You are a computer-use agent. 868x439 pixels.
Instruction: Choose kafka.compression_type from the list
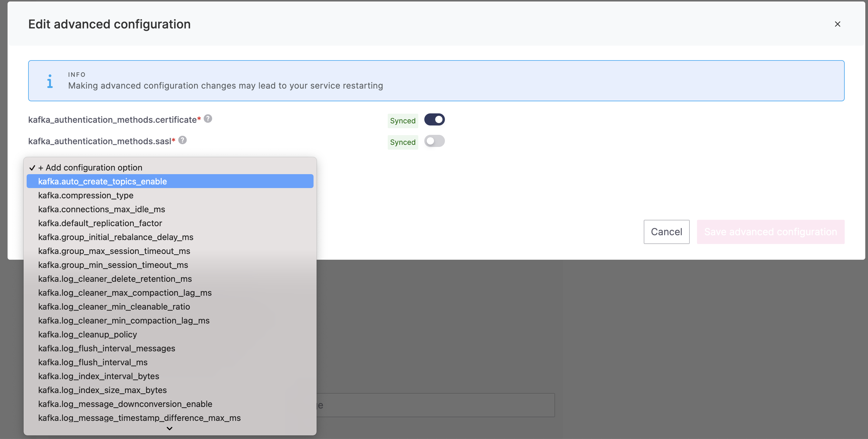[x=86, y=195]
